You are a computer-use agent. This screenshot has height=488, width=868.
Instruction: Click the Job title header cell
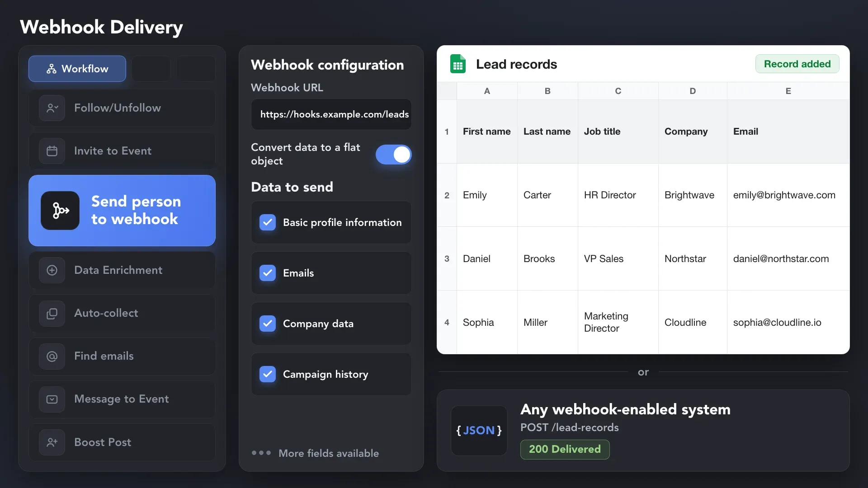pyautogui.click(x=618, y=131)
